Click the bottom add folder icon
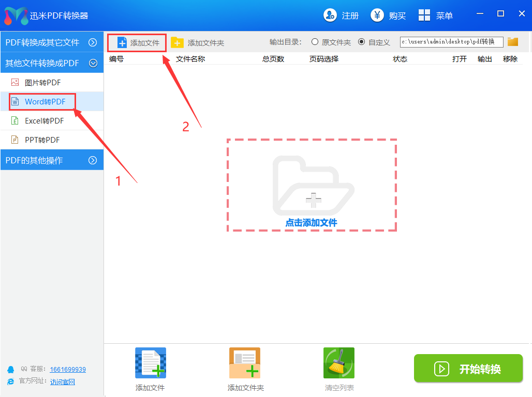The height and width of the screenshot is (397, 532). click(x=245, y=363)
